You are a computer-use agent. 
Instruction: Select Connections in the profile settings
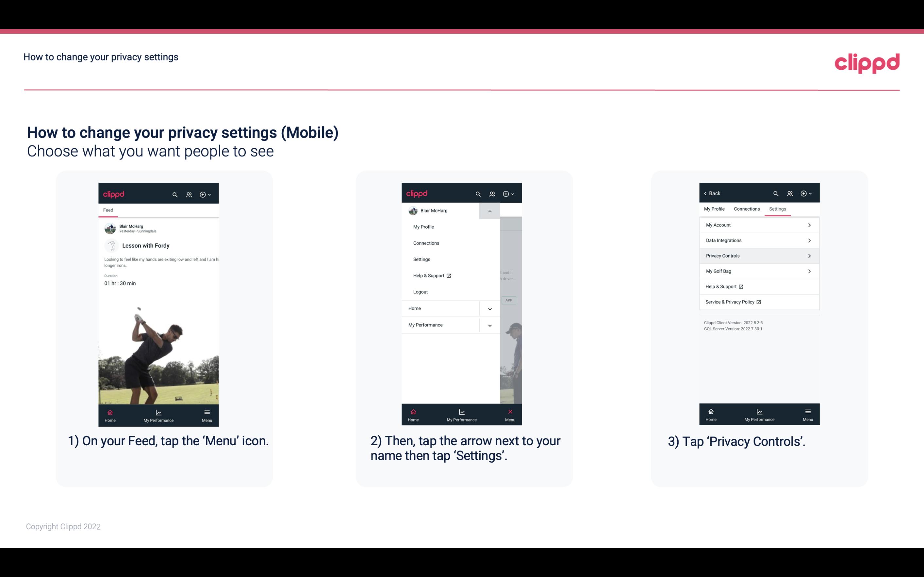(x=746, y=208)
